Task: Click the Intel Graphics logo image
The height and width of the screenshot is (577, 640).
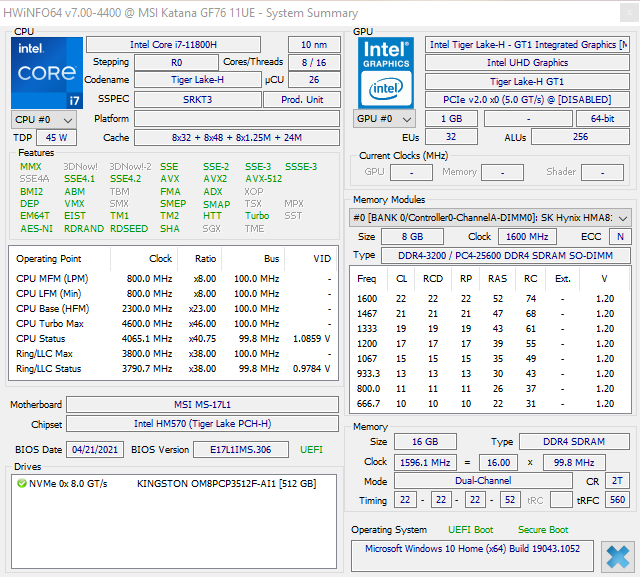Action: coord(386,73)
